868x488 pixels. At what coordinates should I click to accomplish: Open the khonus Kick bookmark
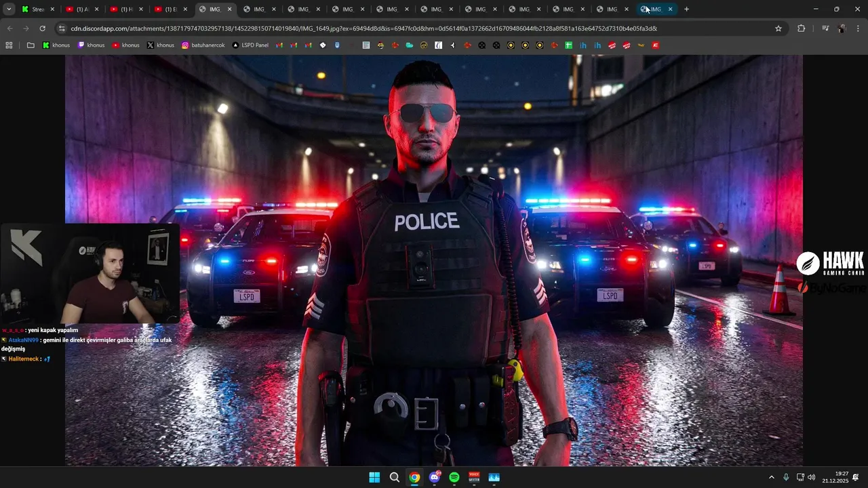pos(56,45)
